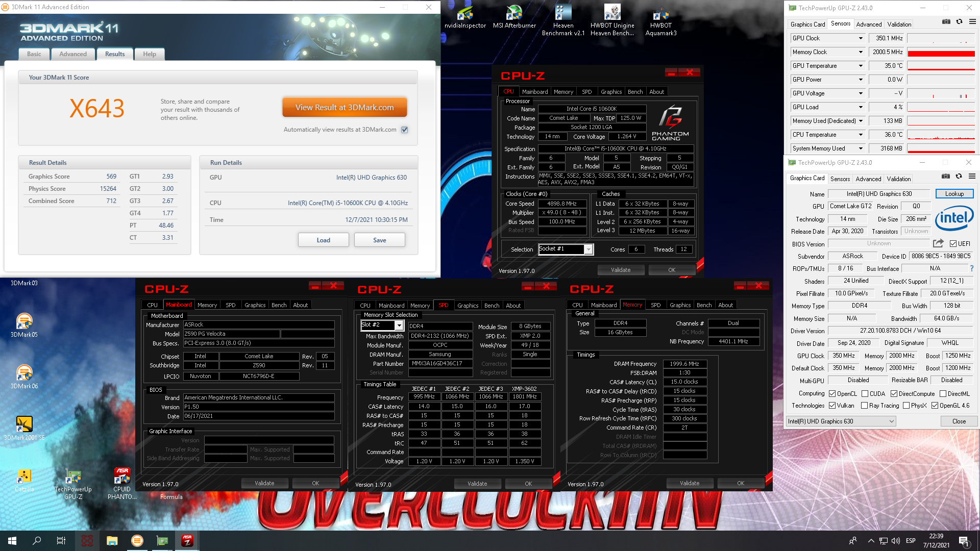Toggle CUDA checkbox in GPU-Z
Image resolution: width=980 pixels, height=551 pixels.
point(865,394)
